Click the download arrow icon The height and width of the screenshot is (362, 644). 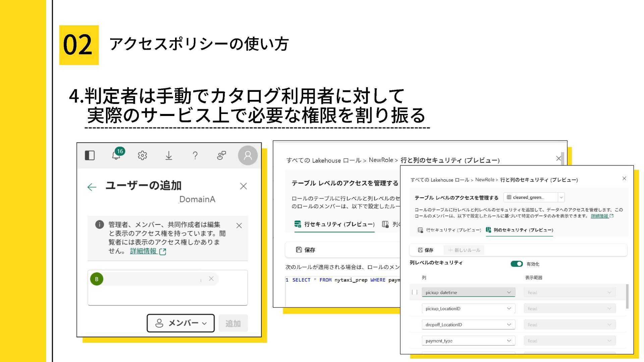pyautogui.click(x=169, y=156)
